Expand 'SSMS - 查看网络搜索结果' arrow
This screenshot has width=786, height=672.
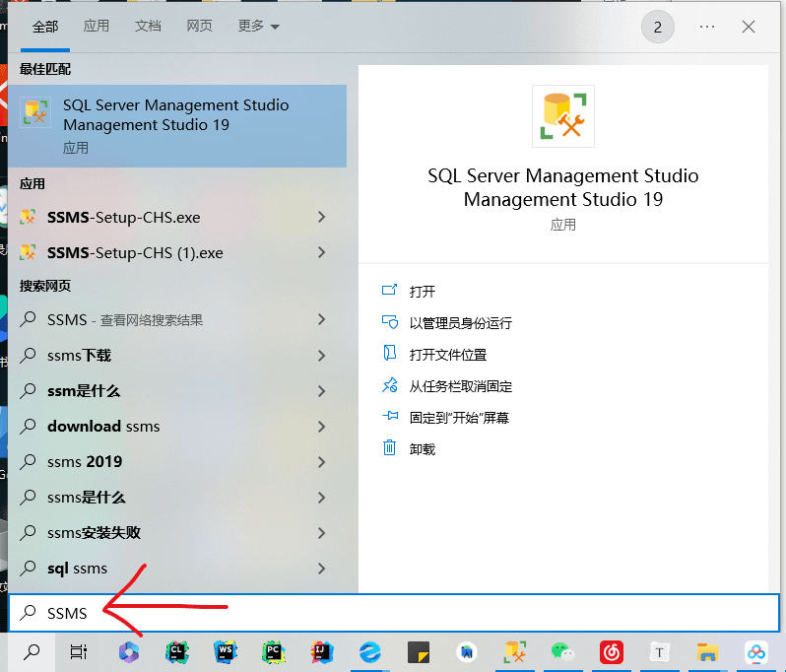pyautogui.click(x=321, y=319)
